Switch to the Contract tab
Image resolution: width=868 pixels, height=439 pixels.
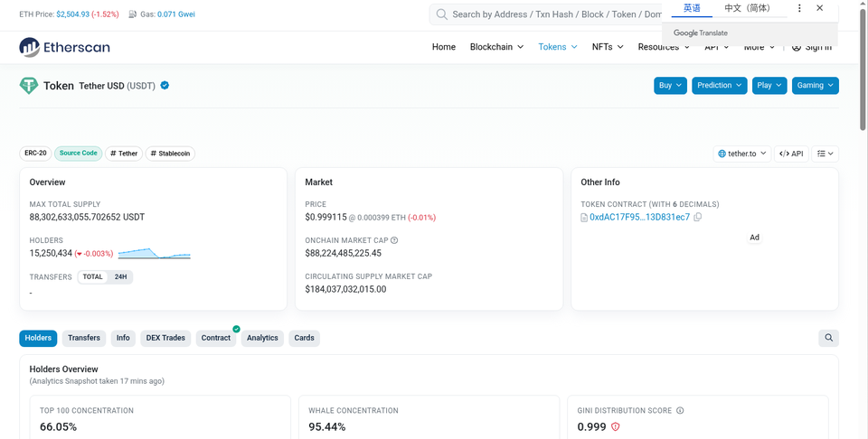coord(216,338)
